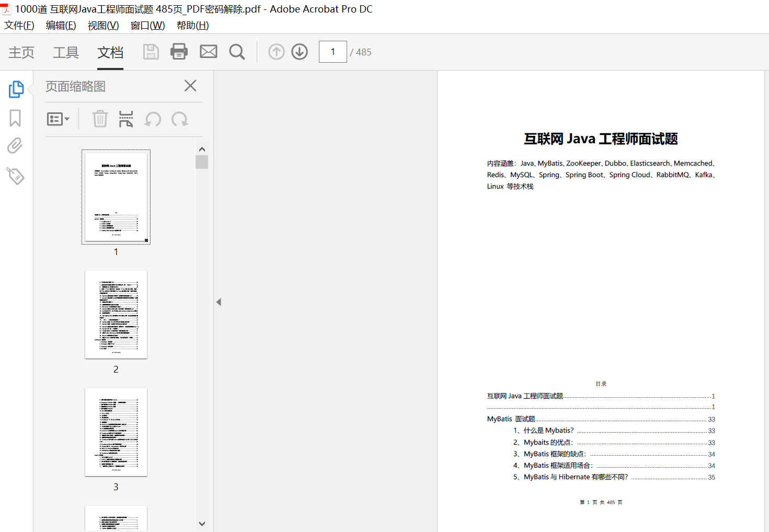Screen dimensions: 769x532
Task: Switch to the 主页 tab
Action: [21, 52]
